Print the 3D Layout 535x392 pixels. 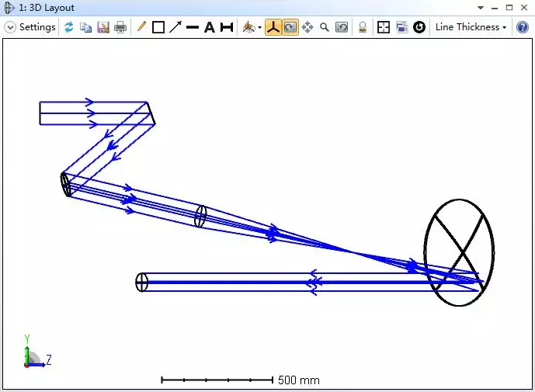tap(120, 27)
